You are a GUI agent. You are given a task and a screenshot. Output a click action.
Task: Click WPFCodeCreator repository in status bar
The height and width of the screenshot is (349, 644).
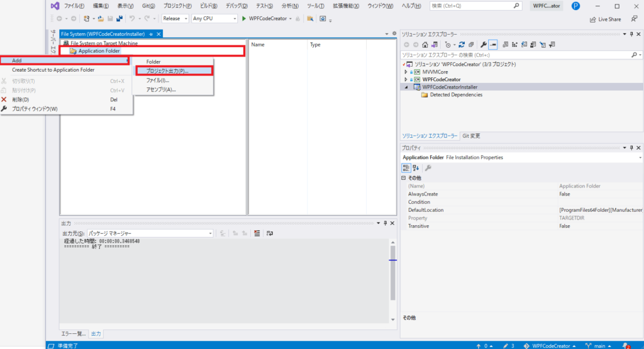(x=549, y=346)
